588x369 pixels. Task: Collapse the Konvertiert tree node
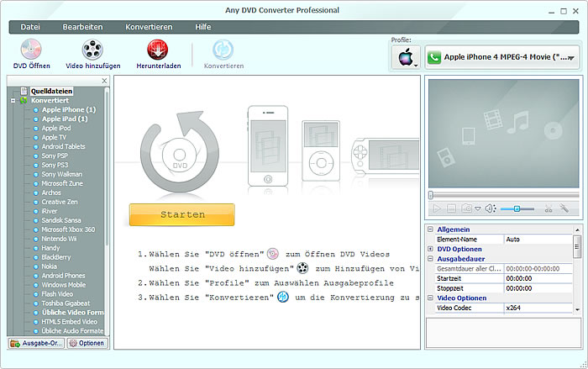click(13, 100)
